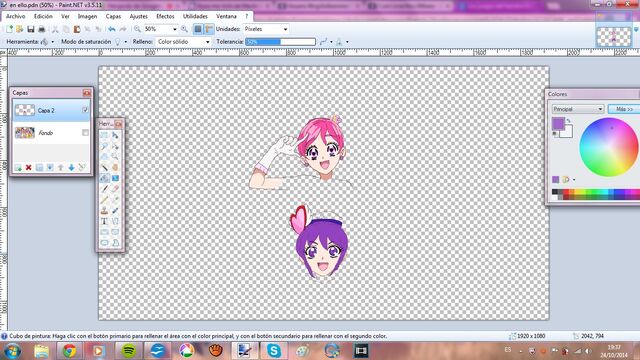Click the Más >> button
Screen dimensions: 640x360
pyautogui.click(x=624, y=109)
